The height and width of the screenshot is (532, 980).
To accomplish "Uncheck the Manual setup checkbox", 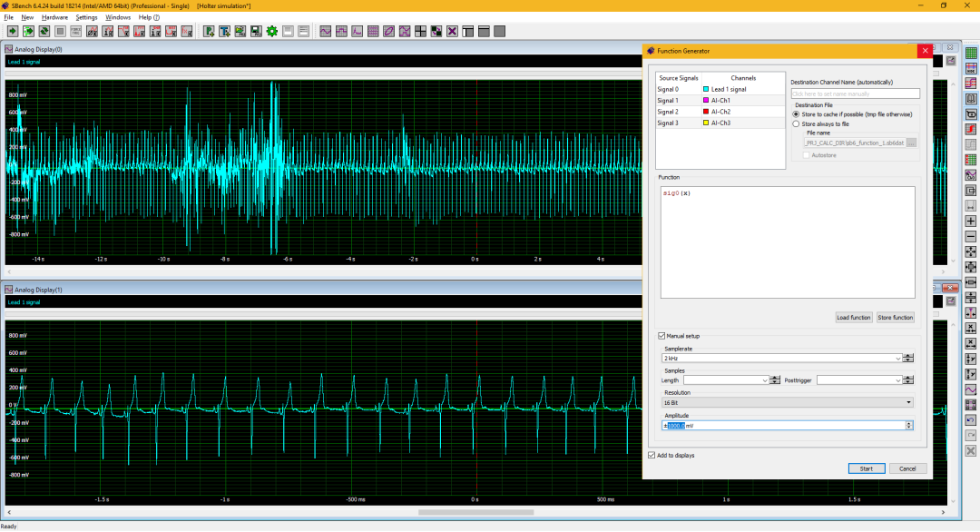I will click(x=662, y=336).
